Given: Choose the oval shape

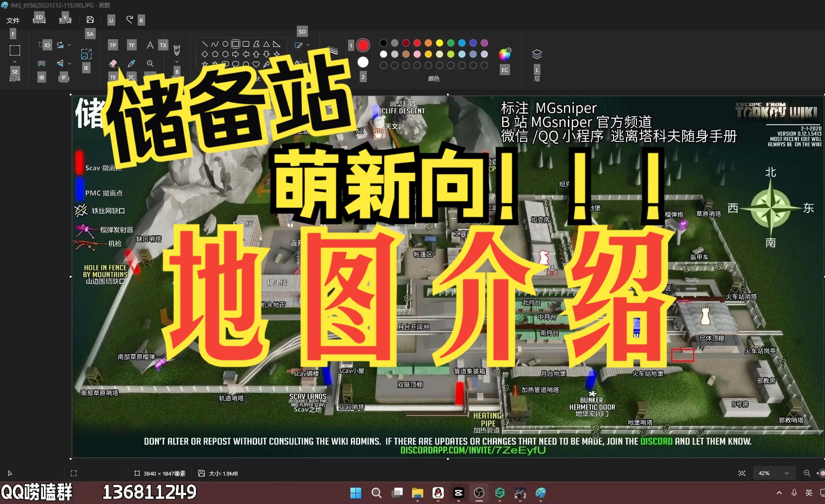Looking at the screenshot, I should click(x=225, y=44).
